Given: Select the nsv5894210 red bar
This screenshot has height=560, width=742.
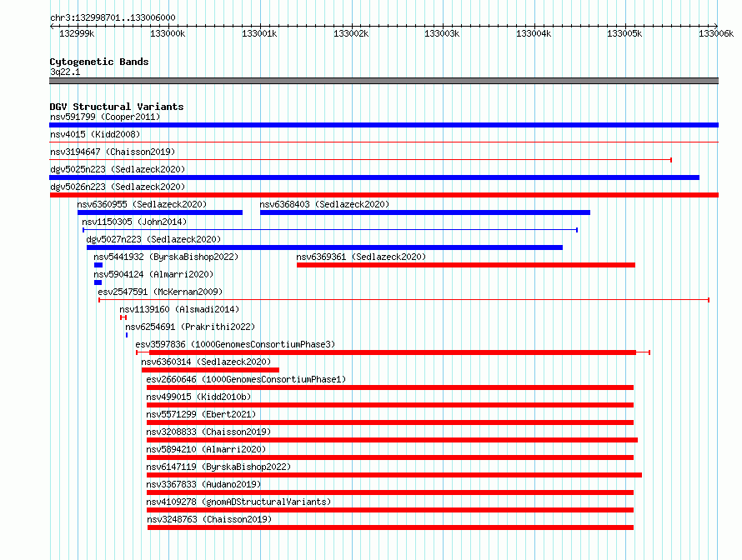Looking at the screenshot, I should pos(390,457).
